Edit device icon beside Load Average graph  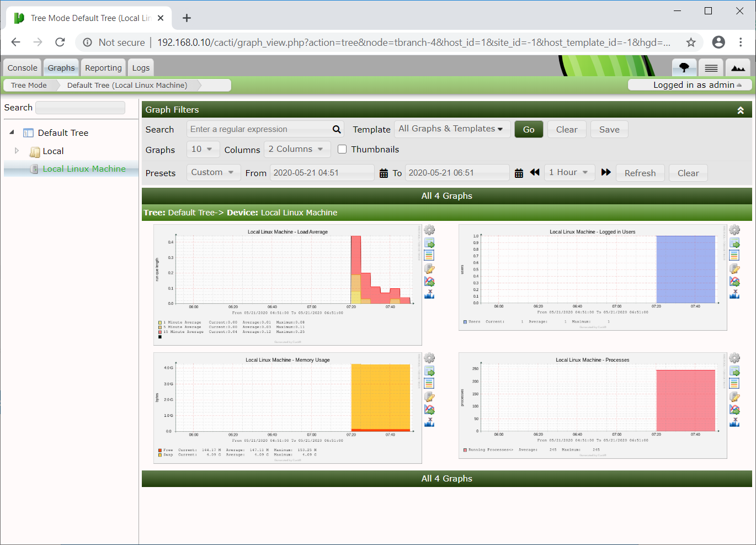pos(429,268)
